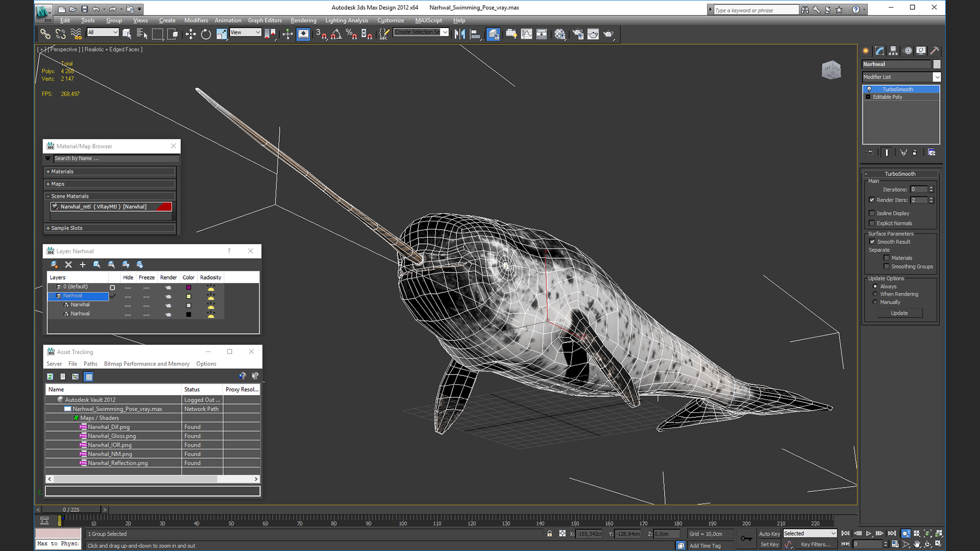Choose the Rectangular Selection Region tool
The height and width of the screenshot is (551, 980).
point(157,34)
